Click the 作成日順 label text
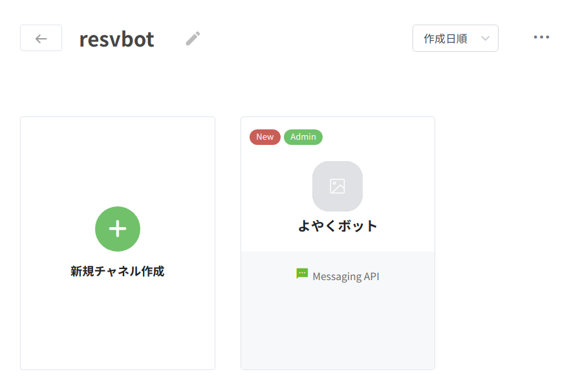Screen dimensions: 580x392 [445, 39]
